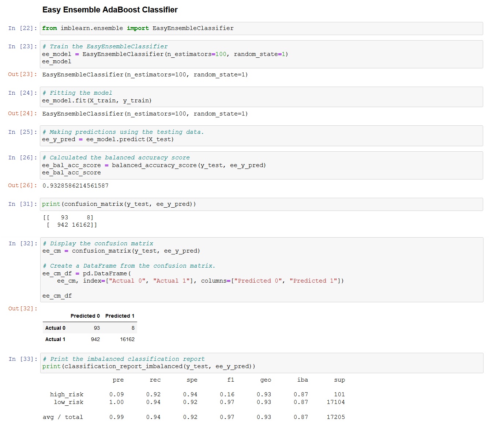
Task: Click the Predicted 1 column header
Action: click(120, 316)
